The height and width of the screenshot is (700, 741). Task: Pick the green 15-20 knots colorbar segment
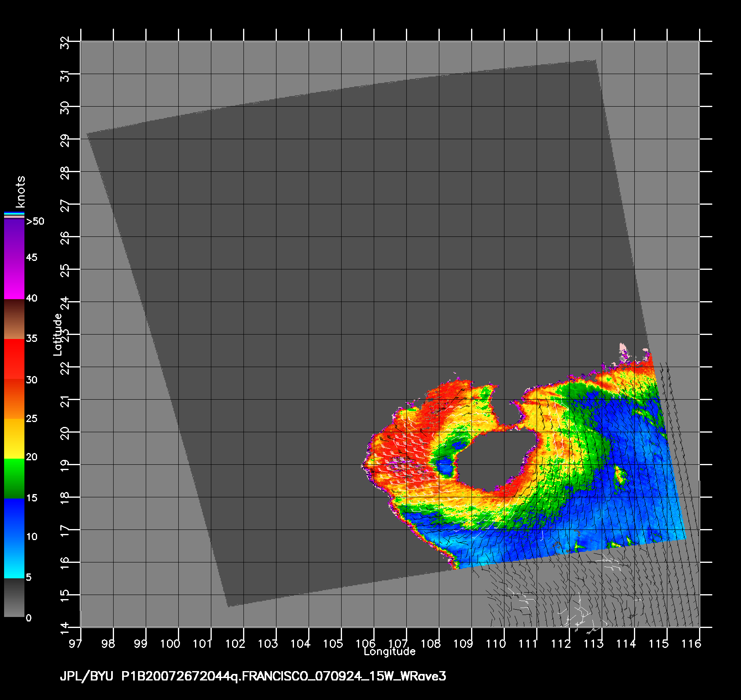click(14, 479)
